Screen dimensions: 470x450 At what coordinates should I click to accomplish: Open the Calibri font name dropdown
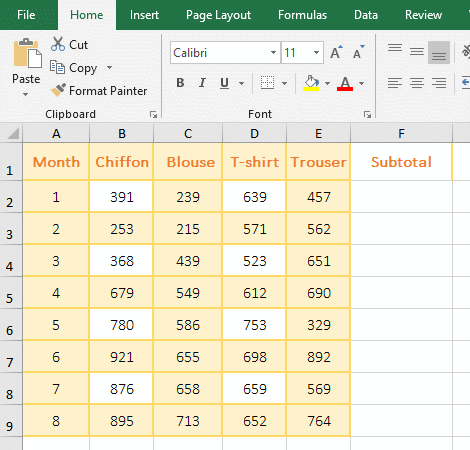pos(273,53)
